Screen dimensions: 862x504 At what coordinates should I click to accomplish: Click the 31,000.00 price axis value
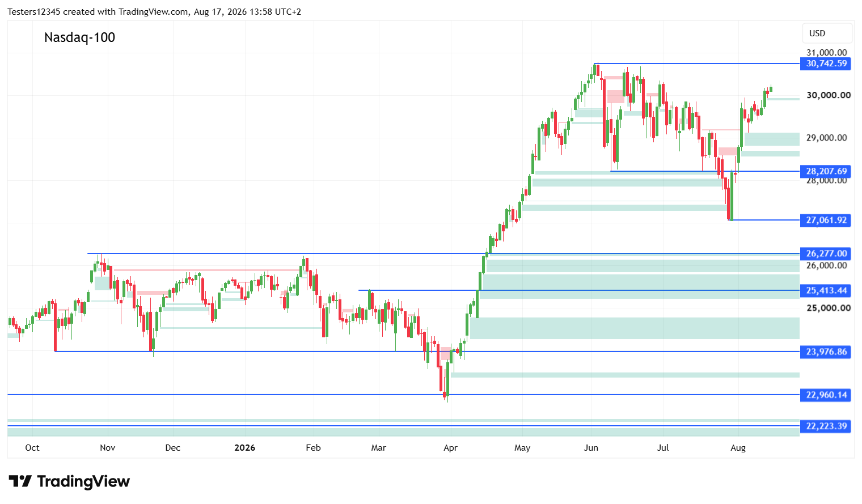826,53
